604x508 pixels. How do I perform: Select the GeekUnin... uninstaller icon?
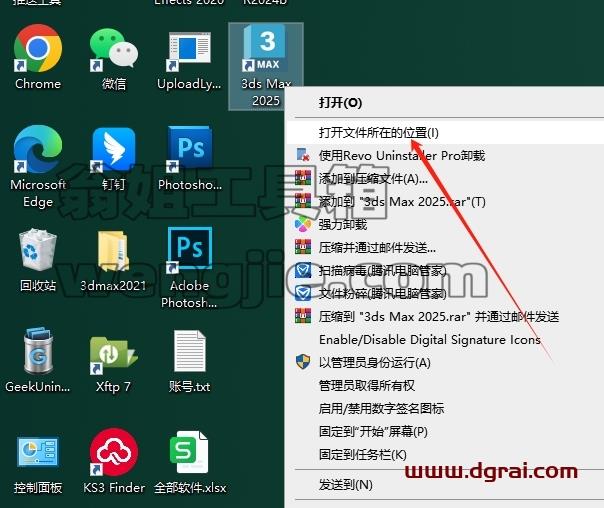point(38,360)
